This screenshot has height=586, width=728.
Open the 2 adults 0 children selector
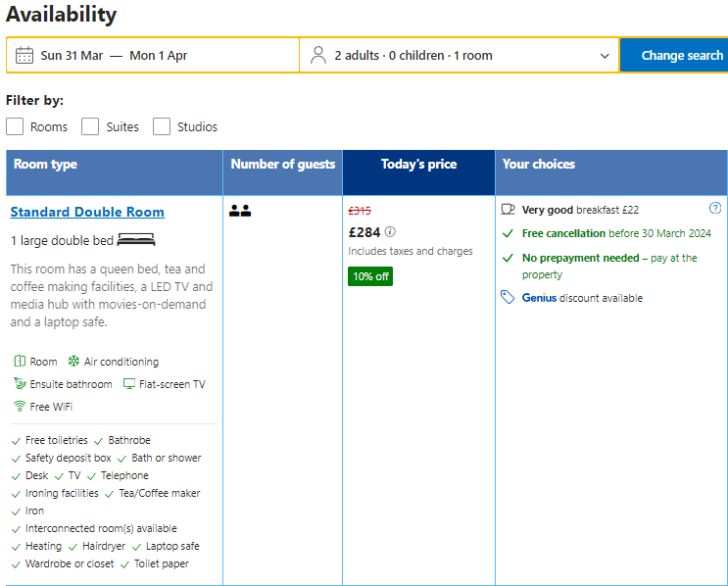pyautogui.click(x=459, y=55)
